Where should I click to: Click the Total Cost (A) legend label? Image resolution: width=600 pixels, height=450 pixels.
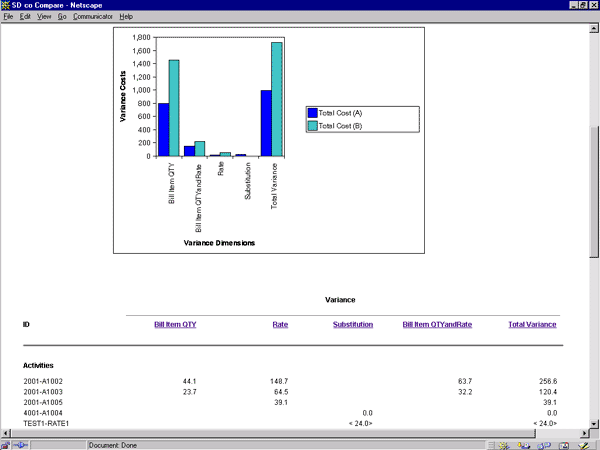pyautogui.click(x=340, y=113)
